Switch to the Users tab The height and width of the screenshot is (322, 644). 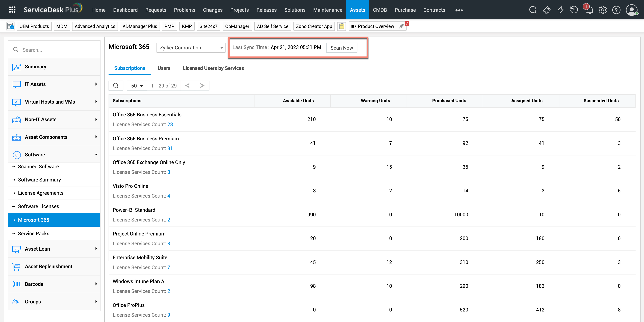click(x=164, y=68)
